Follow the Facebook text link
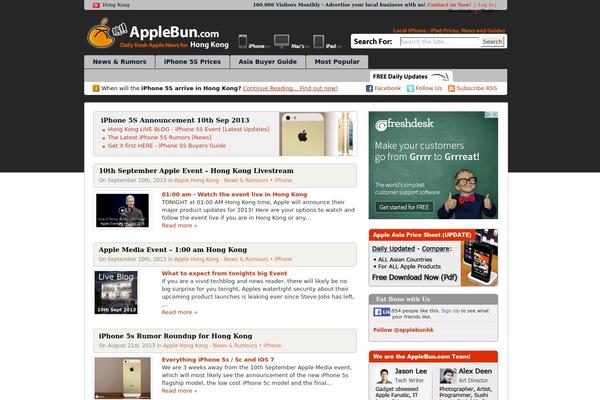Viewport: 600px width, 400px height. pos(387,88)
